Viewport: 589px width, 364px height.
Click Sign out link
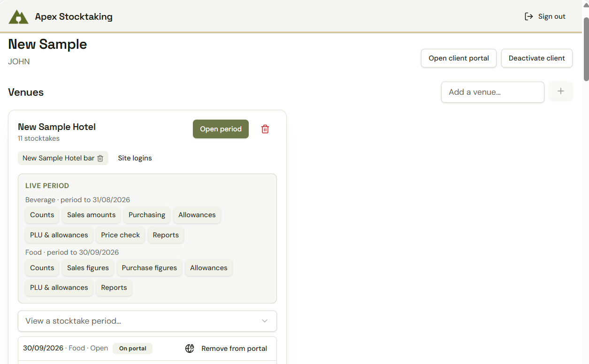pos(545,16)
